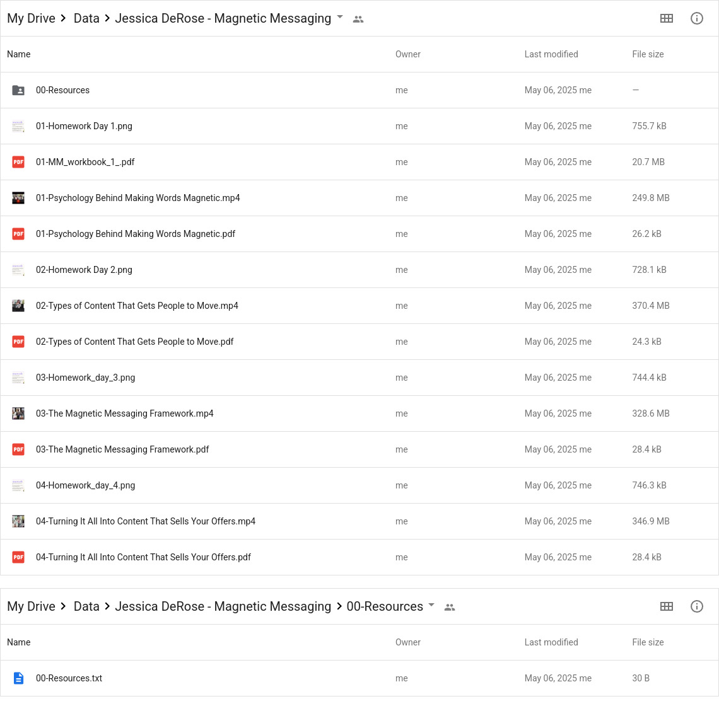Click the shared people icon beside the top breadcrumb

[358, 19]
